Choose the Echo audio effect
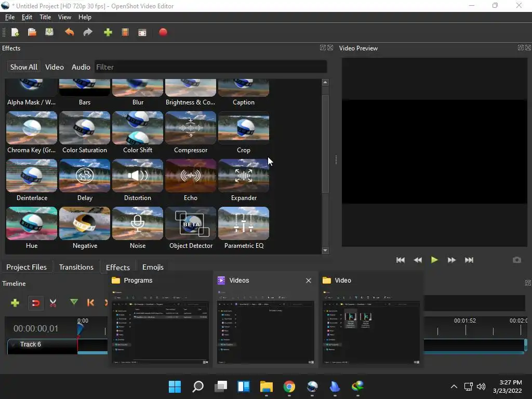Image resolution: width=532 pixels, height=399 pixels. click(190, 180)
